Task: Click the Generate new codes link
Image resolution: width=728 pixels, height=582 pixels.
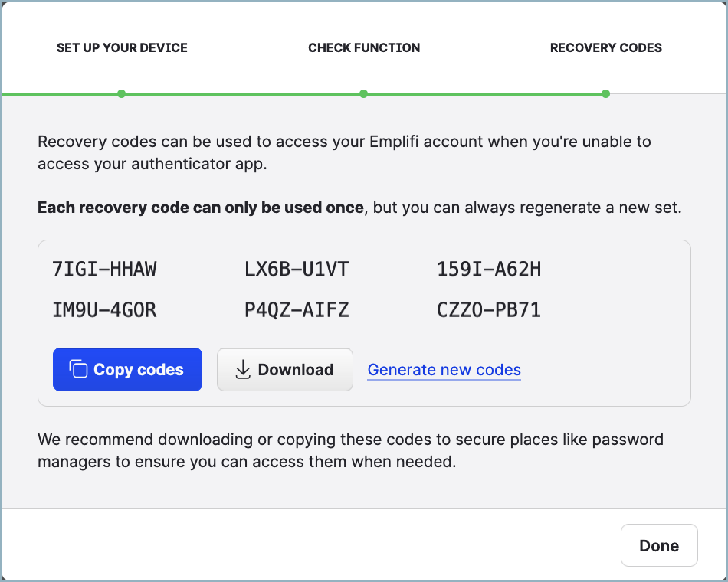Action: click(x=444, y=369)
